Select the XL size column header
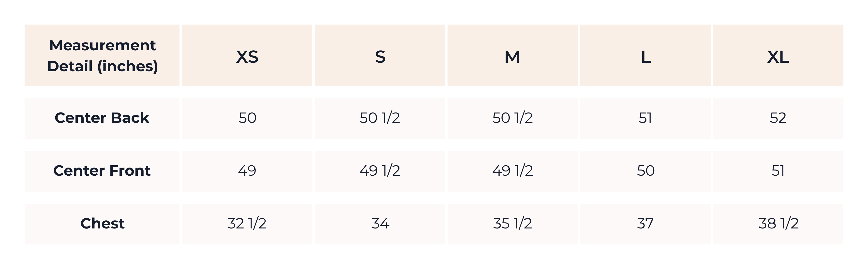 (x=778, y=55)
